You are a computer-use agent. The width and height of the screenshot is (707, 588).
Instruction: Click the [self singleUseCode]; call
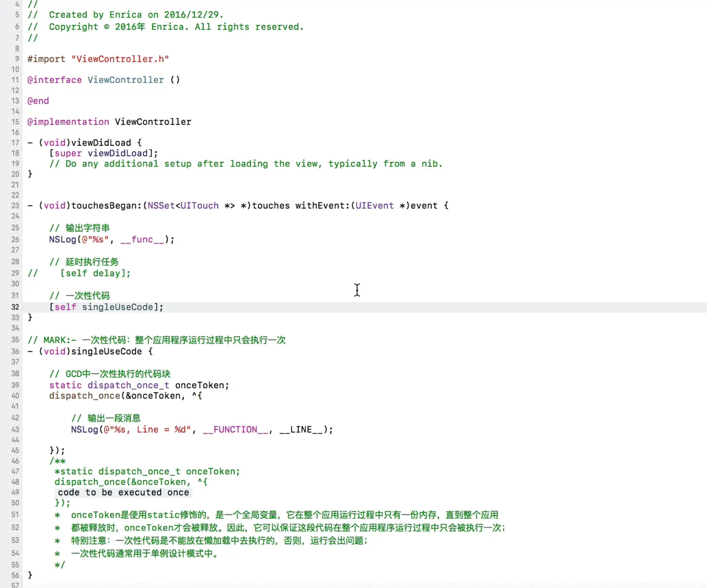tap(107, 307)
